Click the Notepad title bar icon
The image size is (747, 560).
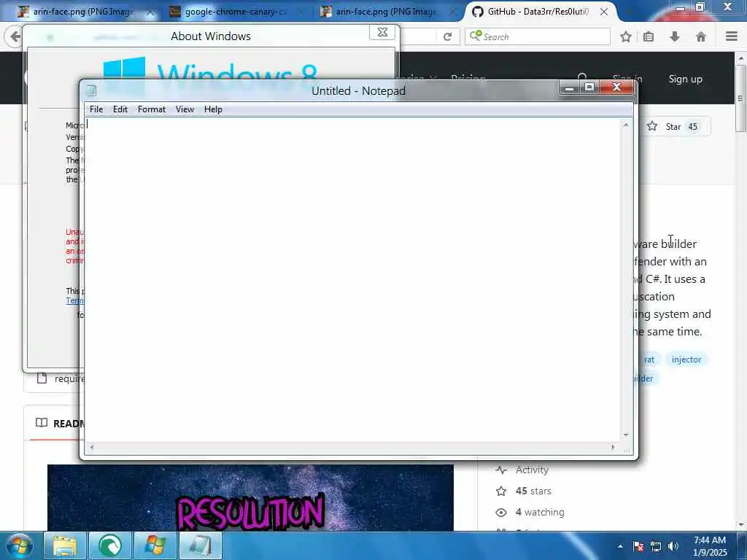(91, 90)
